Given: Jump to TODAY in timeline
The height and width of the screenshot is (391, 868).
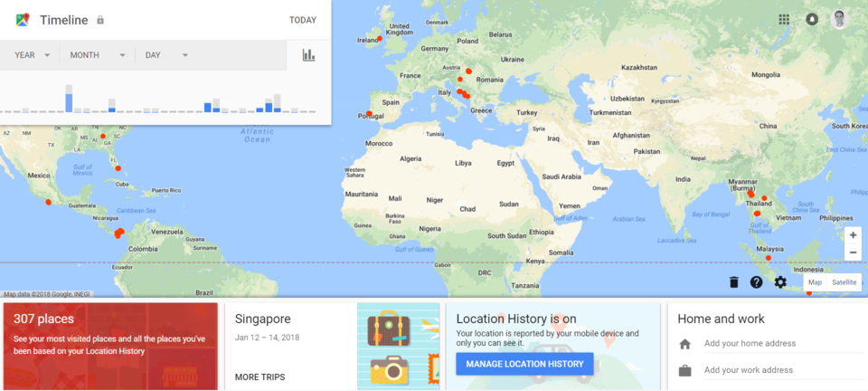Looking at the screenshot, I should 303,21.
